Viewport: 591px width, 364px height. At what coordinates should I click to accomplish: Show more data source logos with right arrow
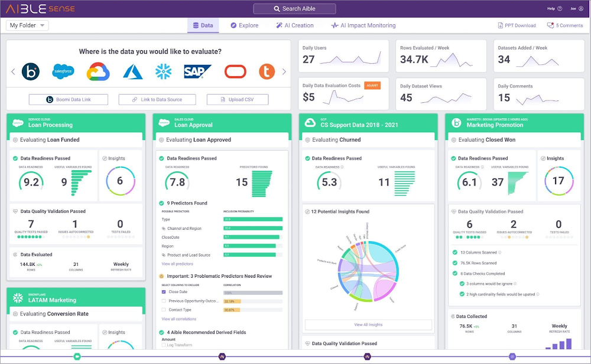(284, 71)
